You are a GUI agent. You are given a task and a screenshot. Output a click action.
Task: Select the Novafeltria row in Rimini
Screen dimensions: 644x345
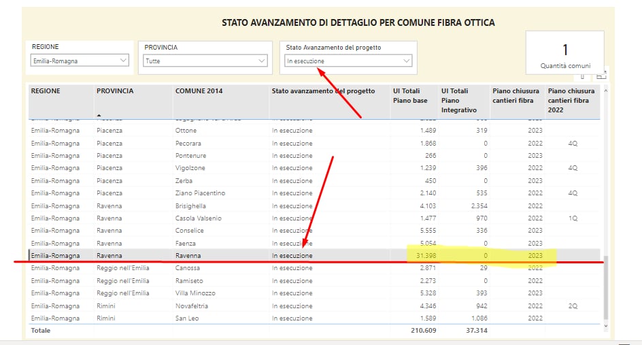(x=192, y=306)
